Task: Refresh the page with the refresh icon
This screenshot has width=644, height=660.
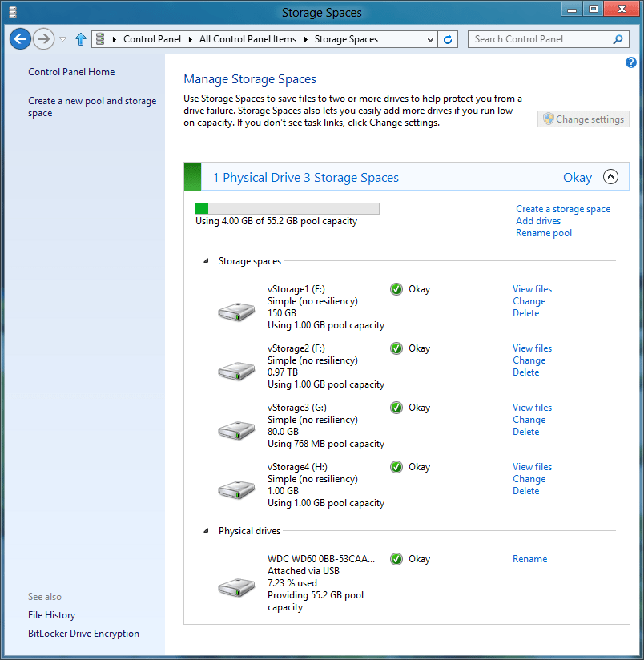Action: coord(448,38)
